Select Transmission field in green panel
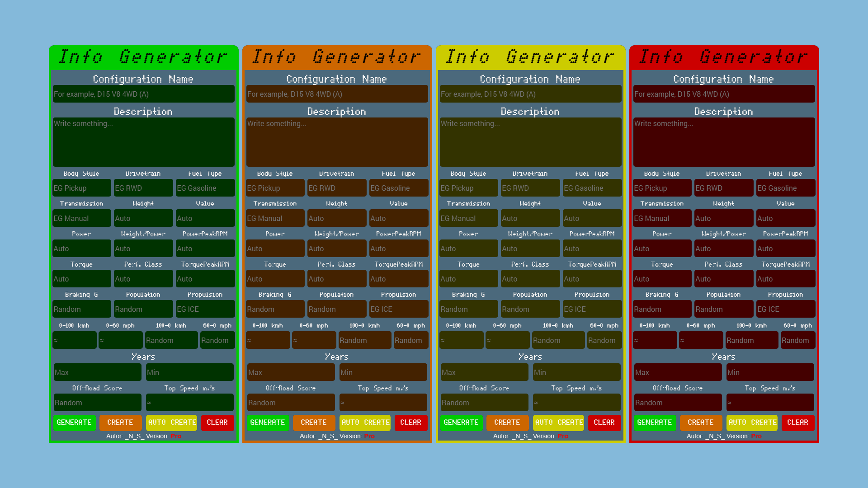The width and height of the screenshot is (868, 488). [82, 218]
